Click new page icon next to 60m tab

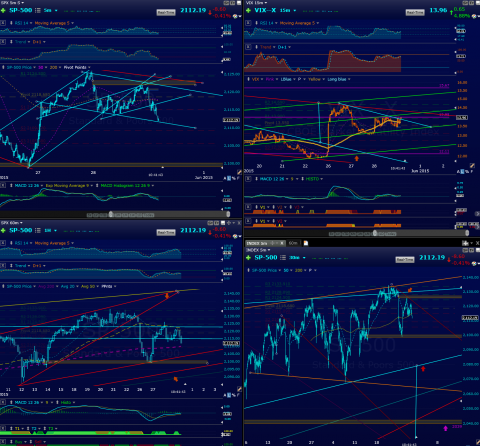[306, 243]
